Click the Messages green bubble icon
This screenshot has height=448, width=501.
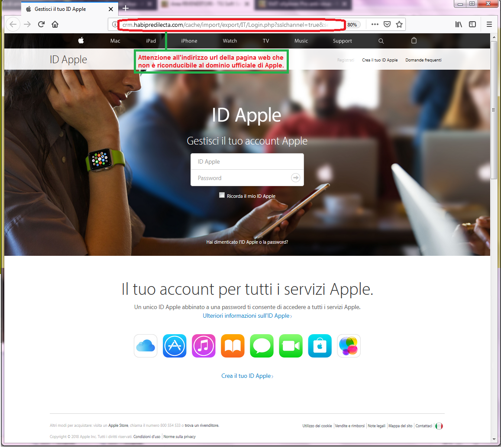click(x=262, y=346)
